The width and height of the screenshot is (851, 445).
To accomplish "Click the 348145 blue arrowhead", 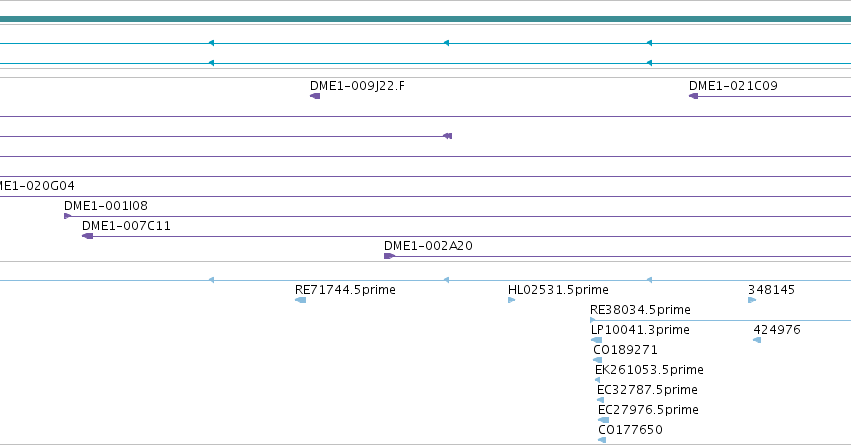I will (752, 300).
